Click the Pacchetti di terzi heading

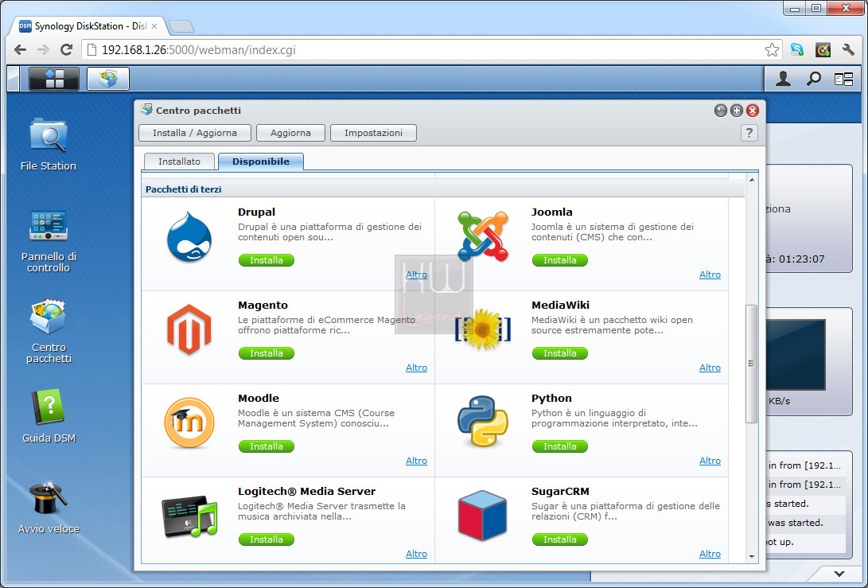pyautogui.click(x=183, y=189)
